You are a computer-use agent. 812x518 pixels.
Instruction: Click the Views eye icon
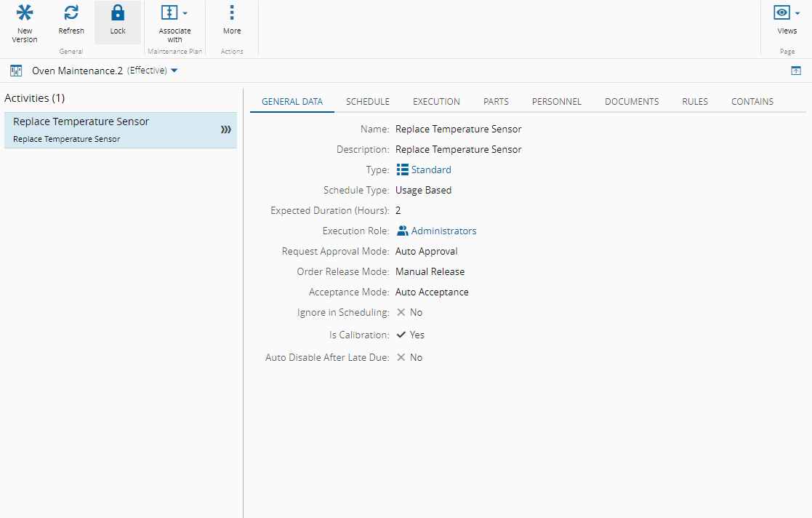782,13
